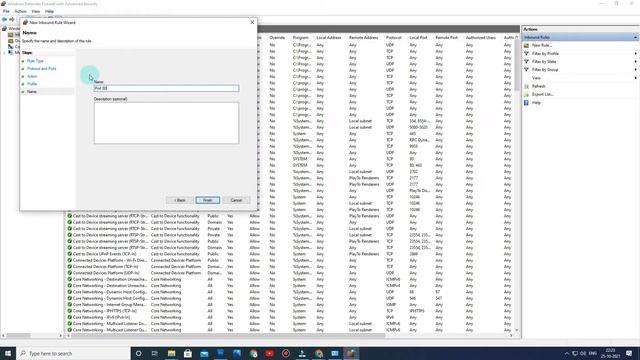This screenshot has width=640, height=360.
Task: Click the Remote Address column header
Action: pos(363,38)
